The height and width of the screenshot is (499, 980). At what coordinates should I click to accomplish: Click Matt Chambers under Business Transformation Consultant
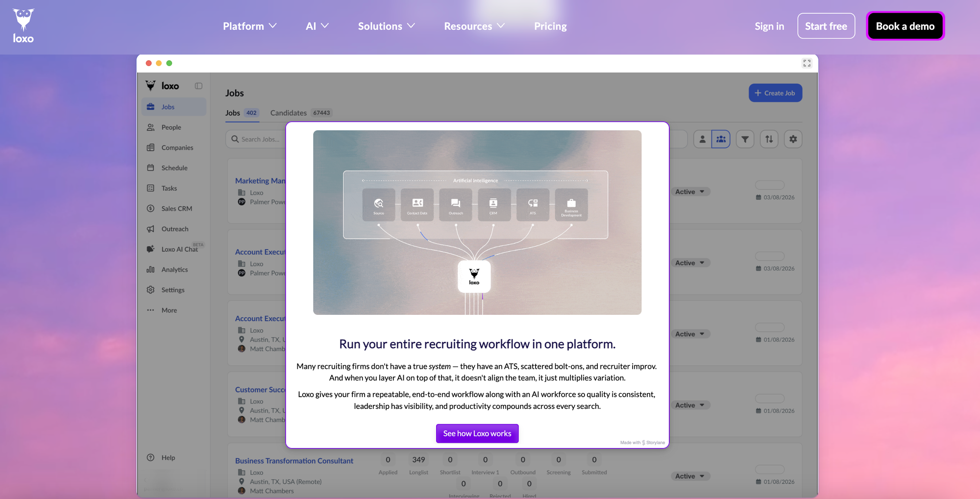point(271,491)
